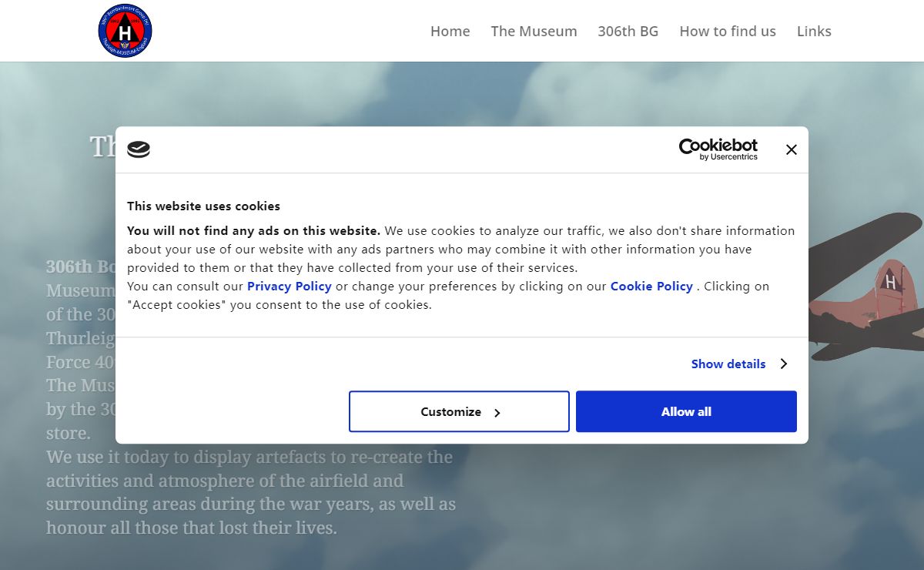The width and height of the screenshot is (924, 570).
Task: Click the triangle H emblem on bomber tail
Action: click(x=890, y=281)
